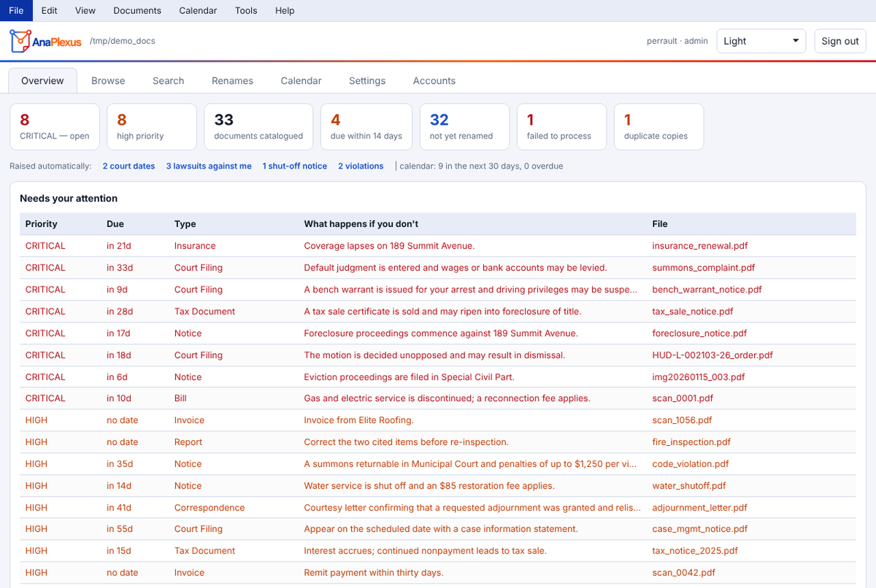The image size is (876, 588).
Task: Click 'Gas and electric service is discontinued' text
Action: 447,398
